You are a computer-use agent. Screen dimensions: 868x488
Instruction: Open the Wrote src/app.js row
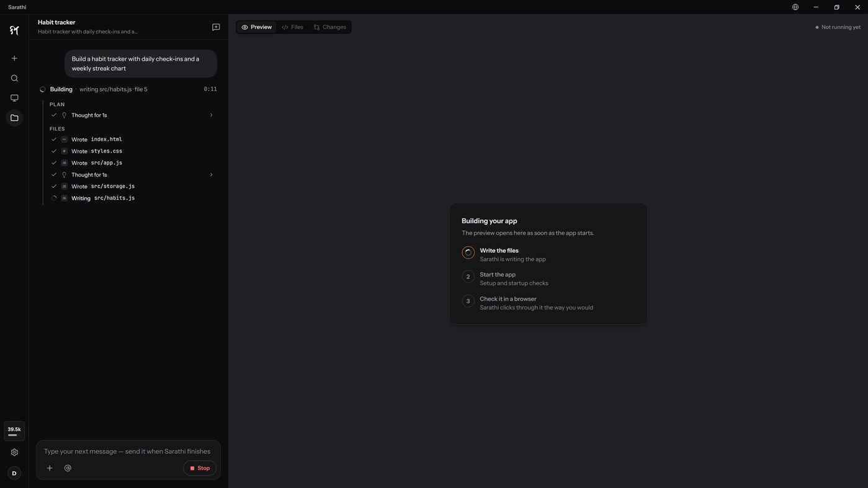tap(133, 163)
